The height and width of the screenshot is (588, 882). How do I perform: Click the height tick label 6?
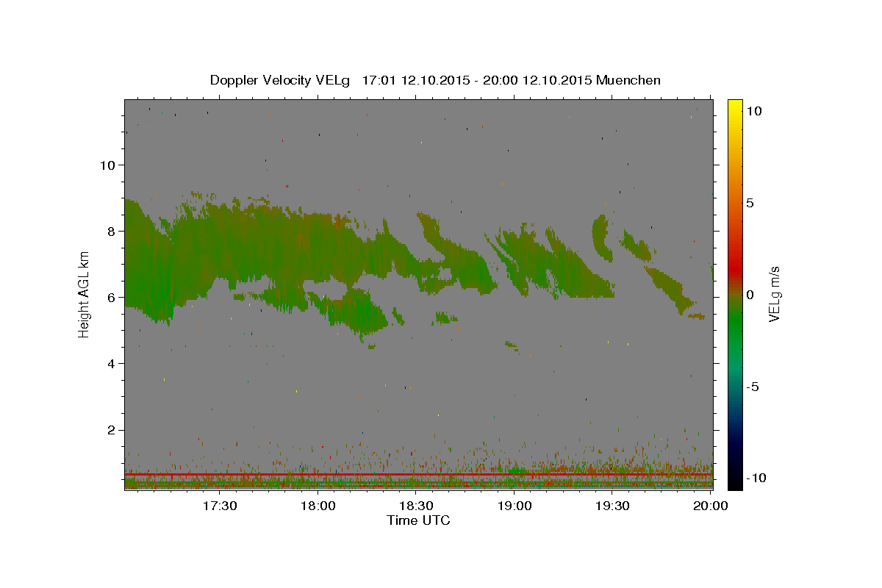tap(111, 297)
